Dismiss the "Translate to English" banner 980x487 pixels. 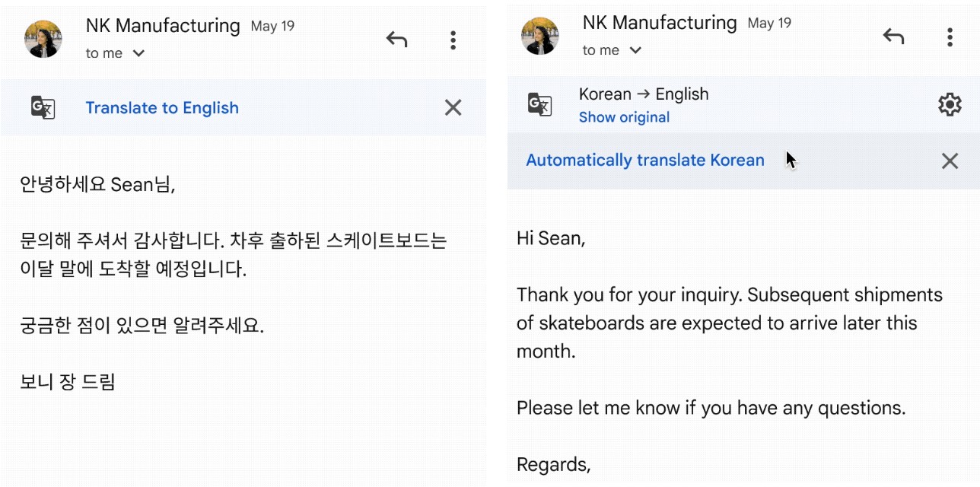(x=453, y=108)
